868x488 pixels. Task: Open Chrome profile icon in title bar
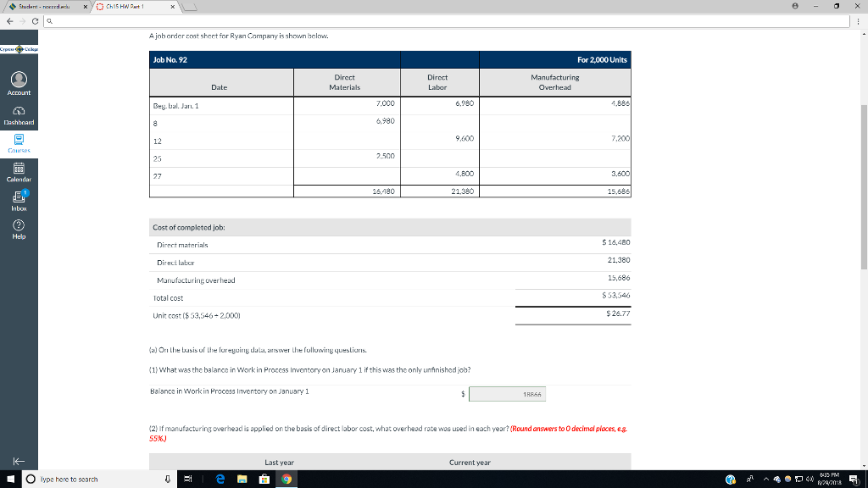tap(795, 6)
